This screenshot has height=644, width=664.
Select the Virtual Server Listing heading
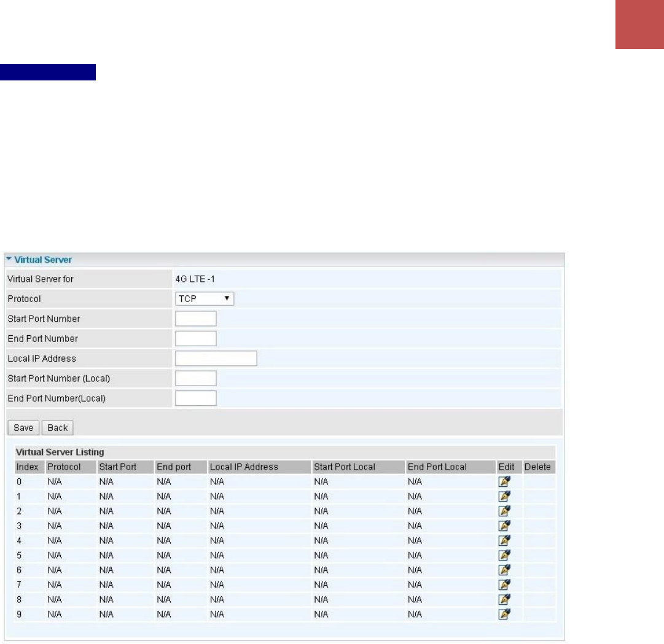[x=60, y=452]
